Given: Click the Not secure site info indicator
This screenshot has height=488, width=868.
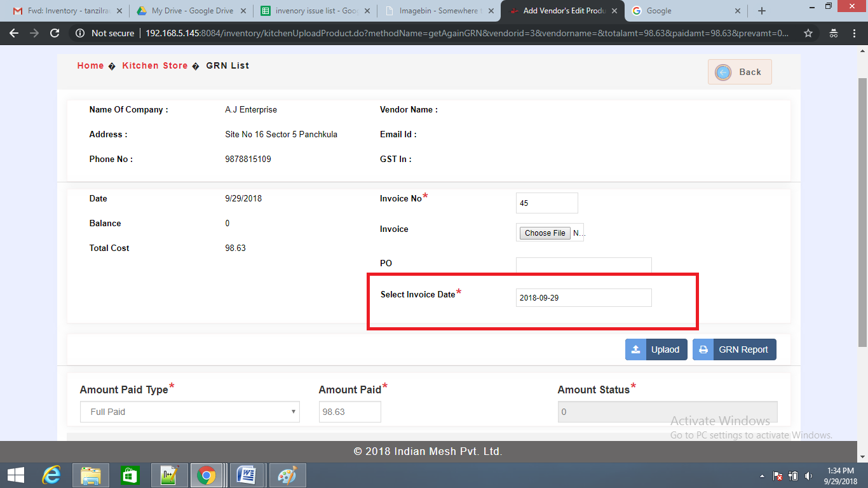Looking at the screenshot, I should (x=105, y=33).
